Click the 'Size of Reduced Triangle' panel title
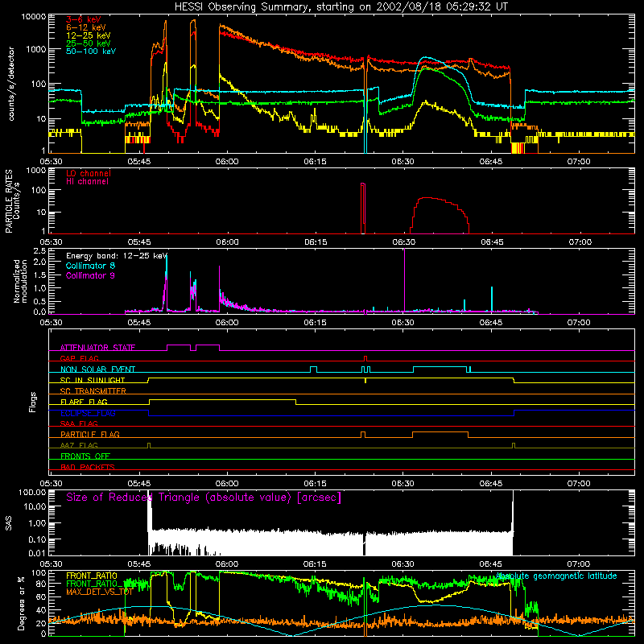Image resolution: width=644 pixels, height=644 pixels. pos(204,497)
